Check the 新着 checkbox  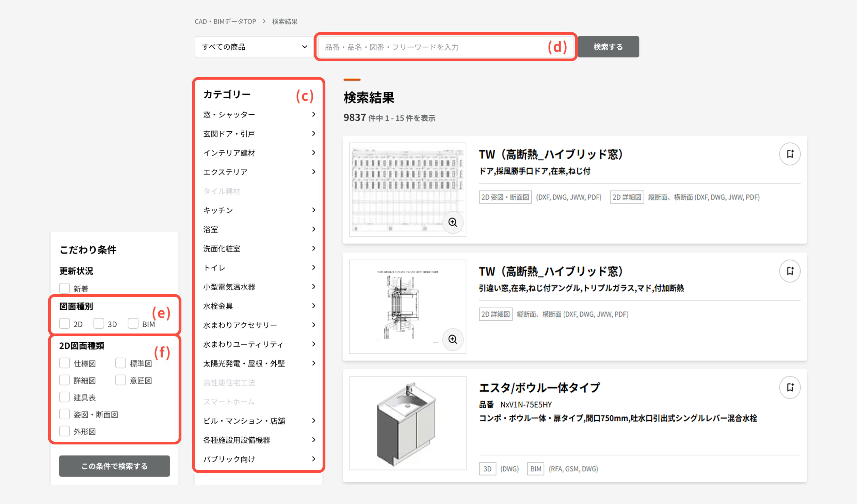point(65,288)
